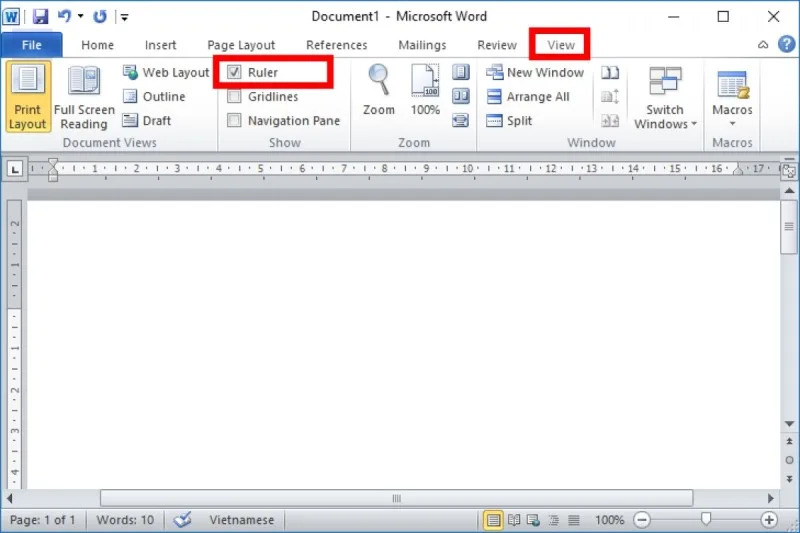This screenshot has width=800, height=533.
Task: Select Print Layout icon in status bar
Action: (x=493, y=520)
